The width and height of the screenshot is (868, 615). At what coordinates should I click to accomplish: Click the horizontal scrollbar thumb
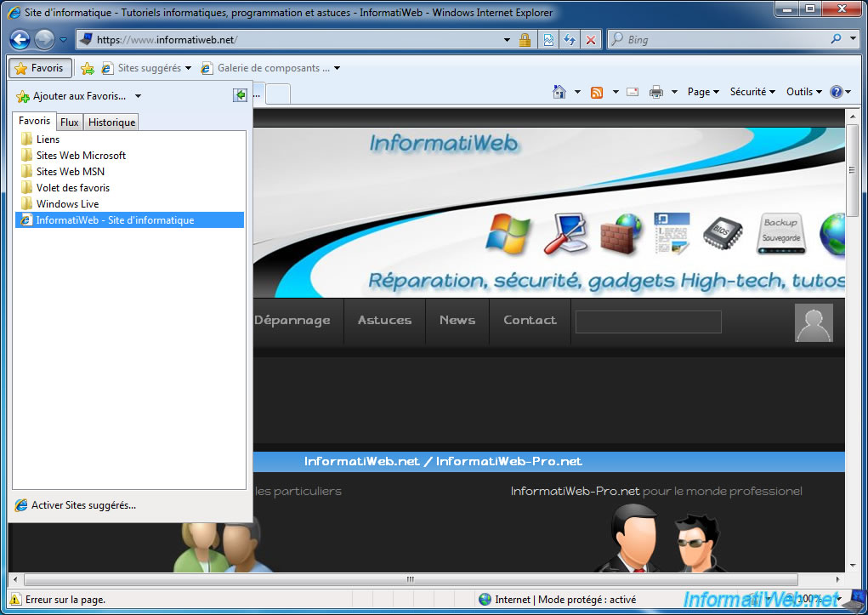411,579
